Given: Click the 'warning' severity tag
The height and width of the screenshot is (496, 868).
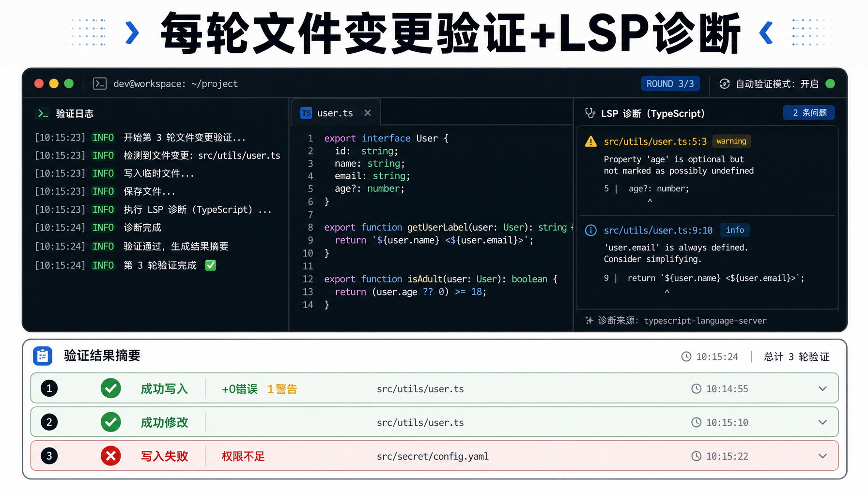Looking at the screenshot, I should [731, 141].
